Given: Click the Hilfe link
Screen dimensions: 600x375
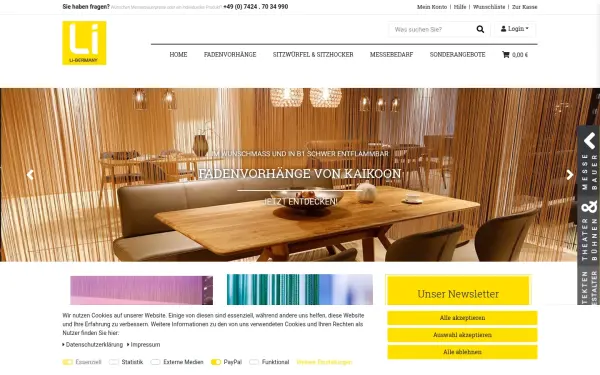Looking at the screenshot, I should [460, 7].
